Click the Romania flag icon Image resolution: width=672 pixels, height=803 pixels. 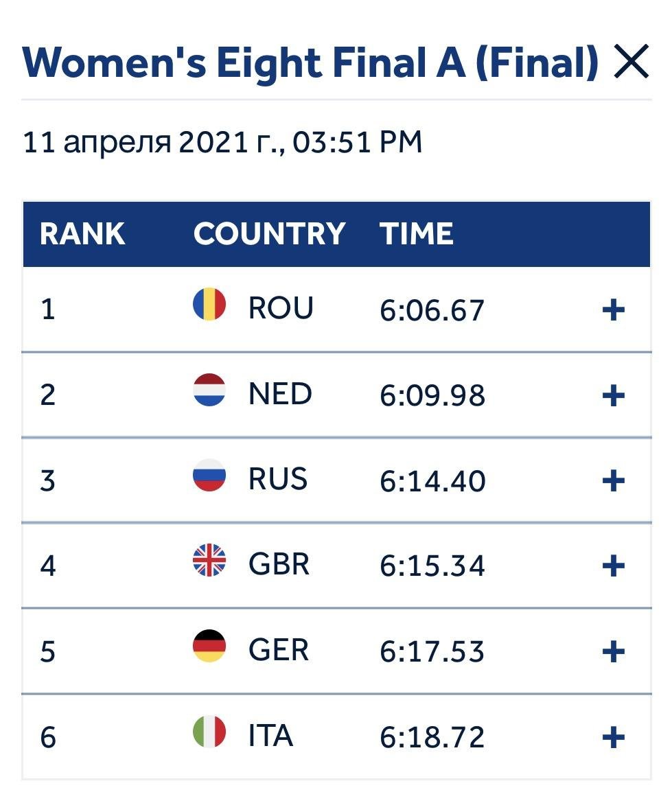(209, 304)
